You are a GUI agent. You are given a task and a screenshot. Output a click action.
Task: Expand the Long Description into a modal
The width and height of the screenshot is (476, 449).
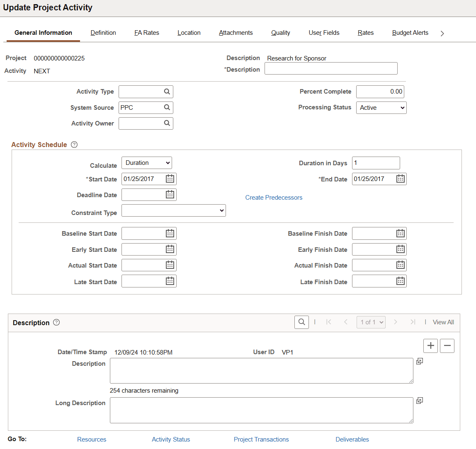tap(419, 401)
